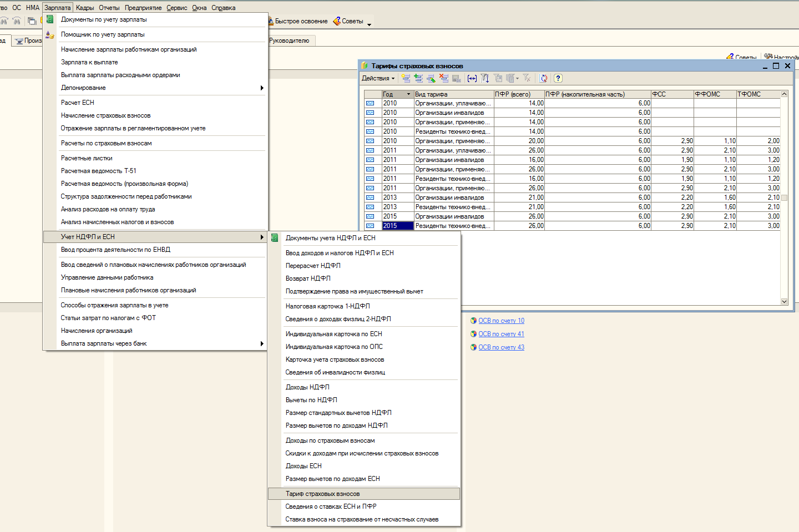Click the table's vertical scrollbar down arrow
The width and height of the screenshot is (799, 532).
coord(784,301)
